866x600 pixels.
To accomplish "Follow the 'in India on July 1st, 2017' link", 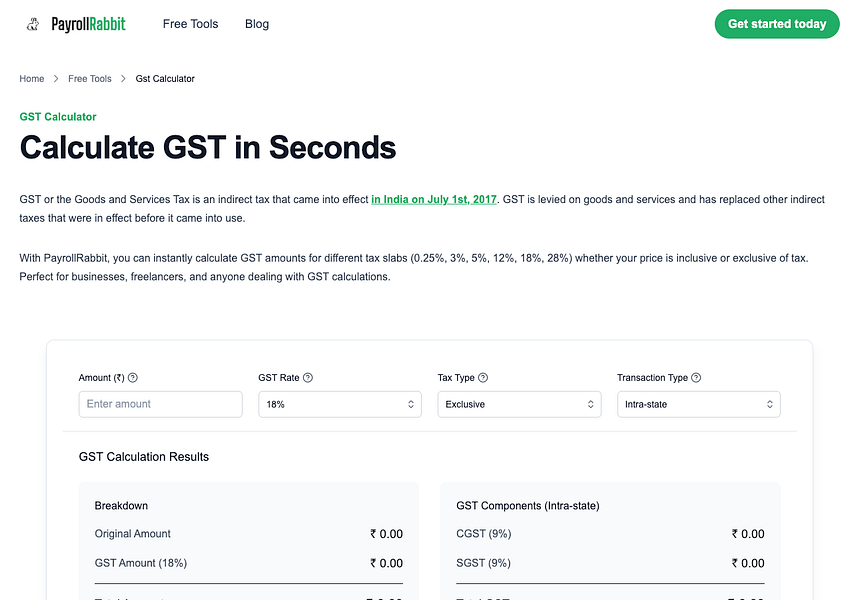I will click(x=433, y=199).
